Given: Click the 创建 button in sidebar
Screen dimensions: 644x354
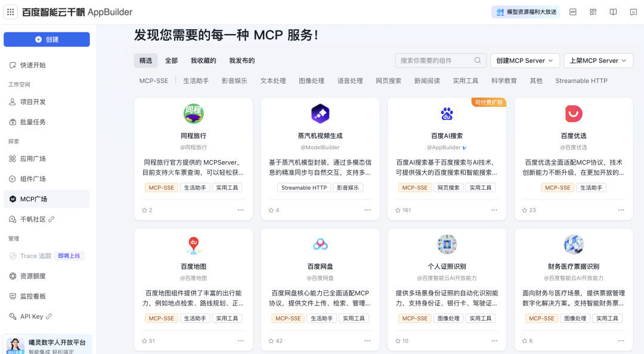Looking at the screenshot, I should (47, 39).
